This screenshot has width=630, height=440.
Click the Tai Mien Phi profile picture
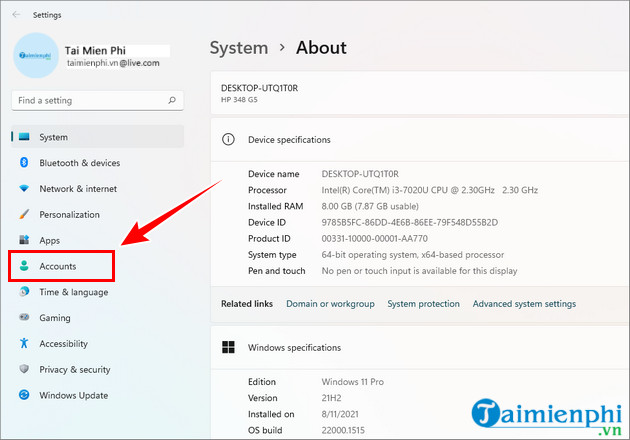coord(35,55)
